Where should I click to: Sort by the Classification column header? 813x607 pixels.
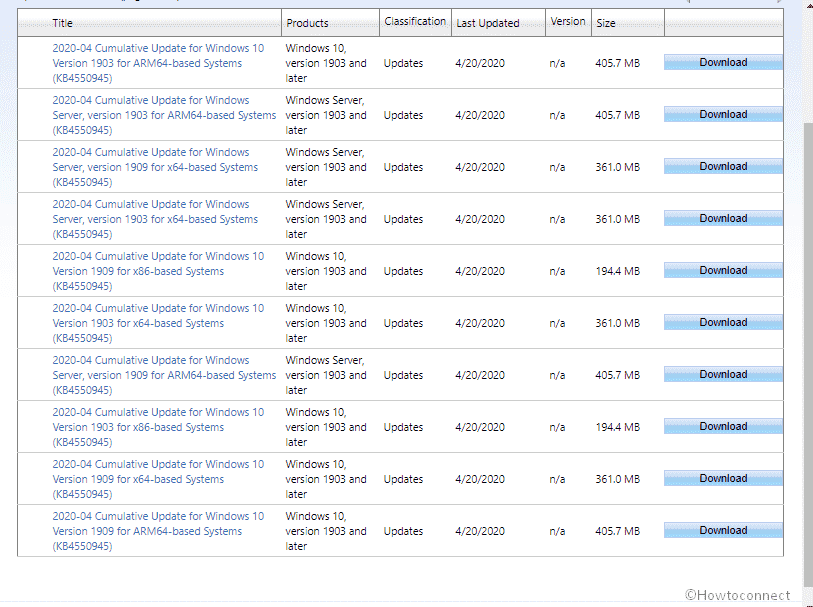coord(414,22)
